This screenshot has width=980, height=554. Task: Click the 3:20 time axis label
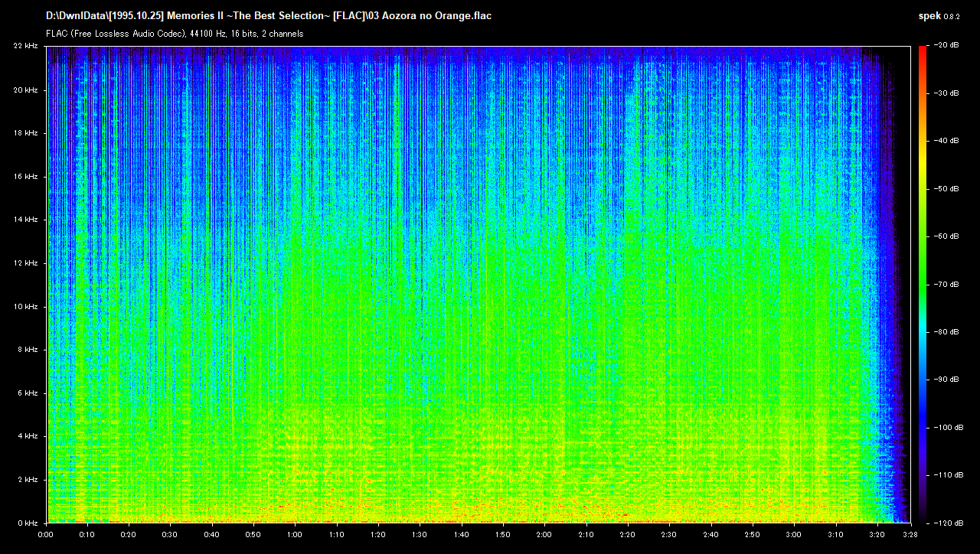877,535
